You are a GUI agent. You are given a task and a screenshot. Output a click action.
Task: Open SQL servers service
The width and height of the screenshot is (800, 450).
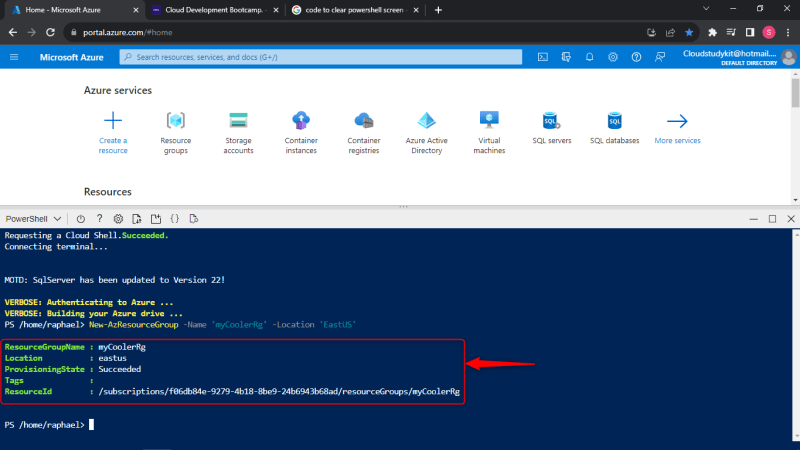point(552,128)
